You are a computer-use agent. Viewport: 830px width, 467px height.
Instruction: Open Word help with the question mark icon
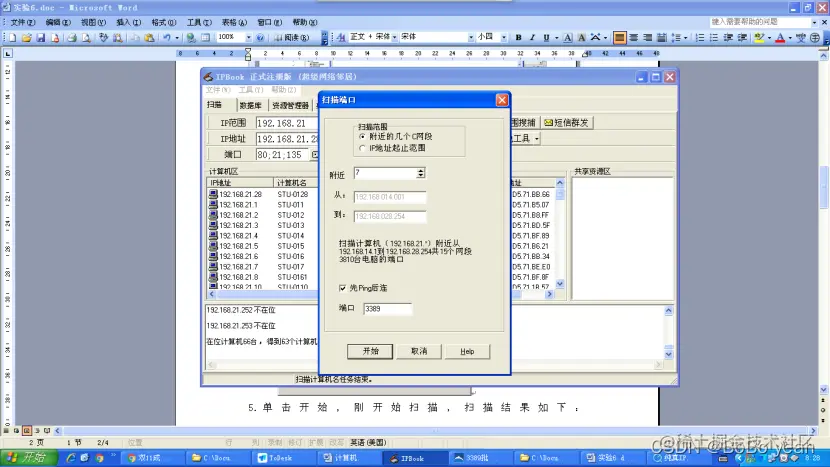click(x=260, y=38)
